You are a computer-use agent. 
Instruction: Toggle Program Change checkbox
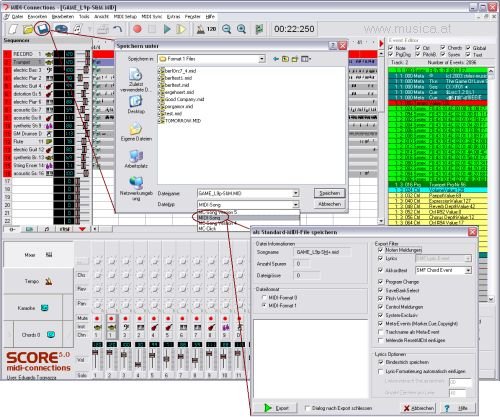click(381, 282)
